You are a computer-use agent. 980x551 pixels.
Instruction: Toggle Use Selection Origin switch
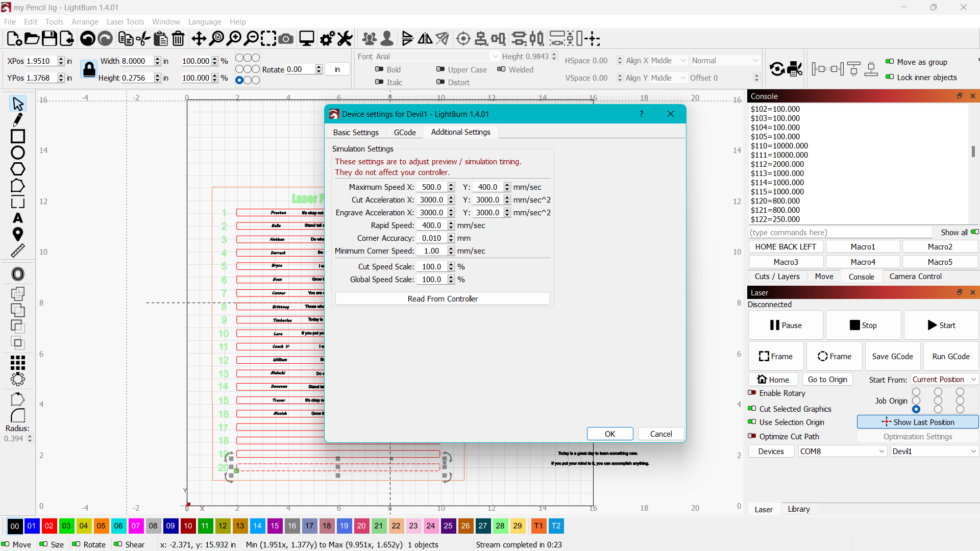pos(752,422)
